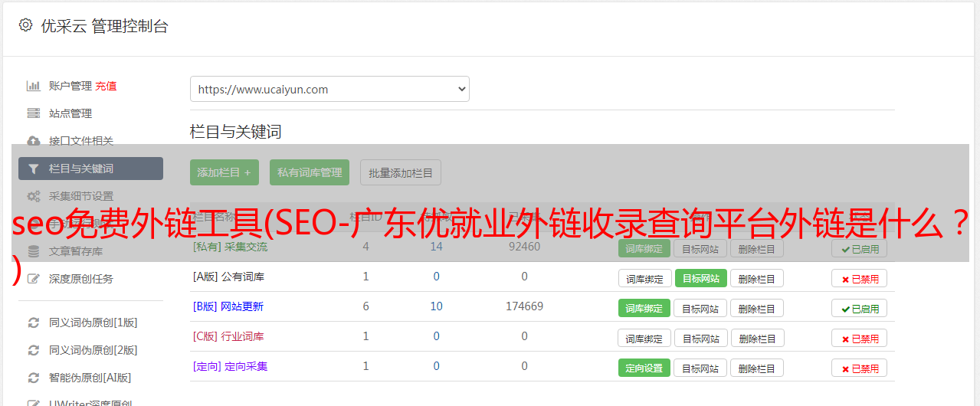Open 接口文件相关 in the sidebar

tap(81, 141)
